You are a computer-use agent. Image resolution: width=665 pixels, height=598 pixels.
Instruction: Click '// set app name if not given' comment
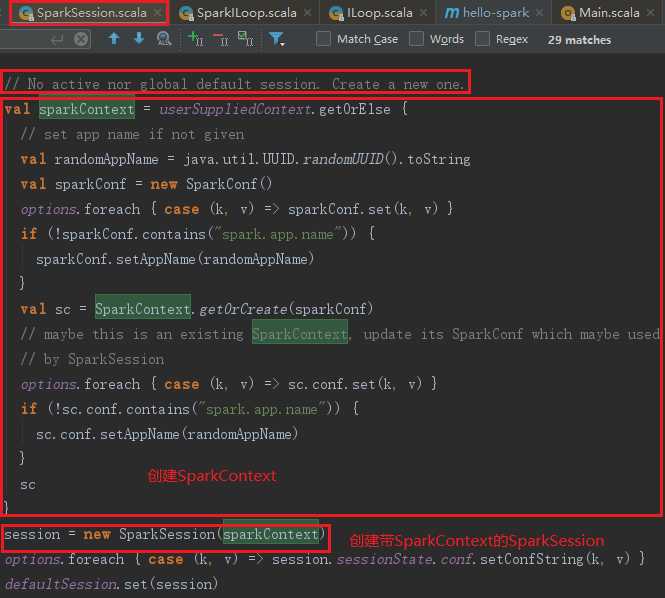click(x=131, y=134)
